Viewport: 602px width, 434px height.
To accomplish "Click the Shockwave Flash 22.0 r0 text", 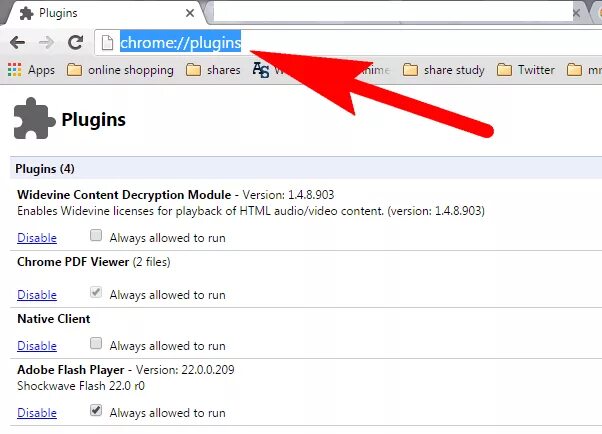I will click(81, 386).
